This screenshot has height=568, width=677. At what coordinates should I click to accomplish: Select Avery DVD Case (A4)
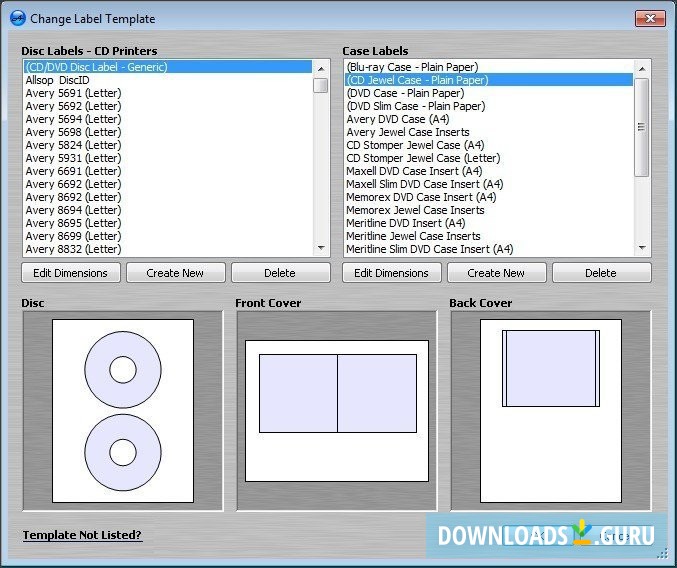coord(489,119)
